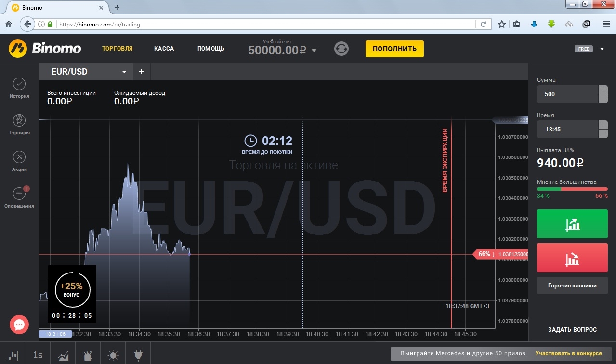The image size is (616, 364).
Task: Reload the page with refresh icon
Action: tap(484, 24)
